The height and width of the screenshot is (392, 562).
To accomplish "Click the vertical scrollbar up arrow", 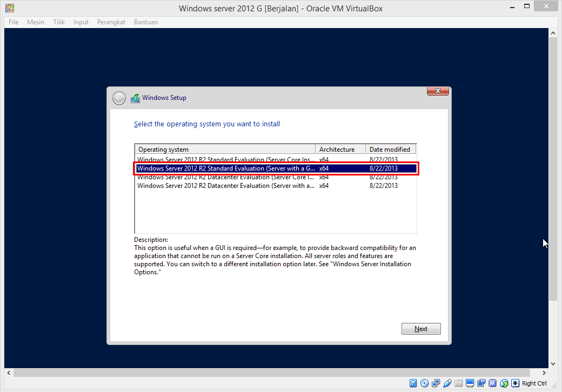I will (553, 33).
